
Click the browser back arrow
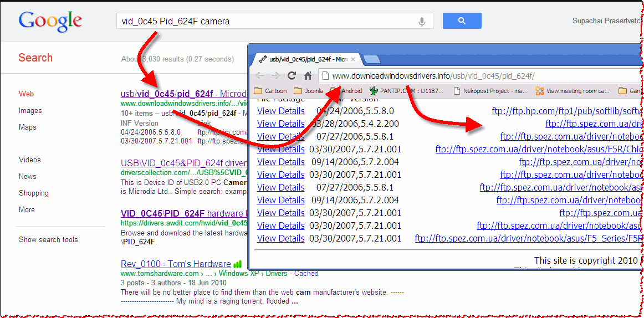[259, 76]
